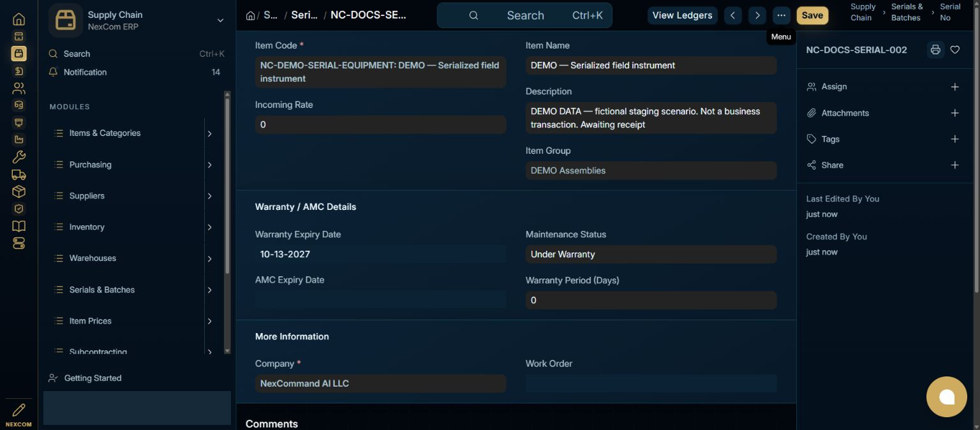
Task: Click 'More Information' section heading
Action: click(292, 336)
